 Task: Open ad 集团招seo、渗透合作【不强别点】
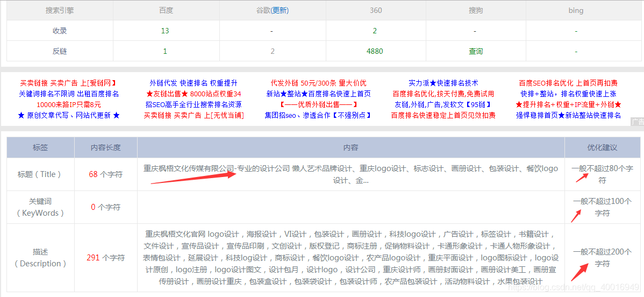point(318,115)
